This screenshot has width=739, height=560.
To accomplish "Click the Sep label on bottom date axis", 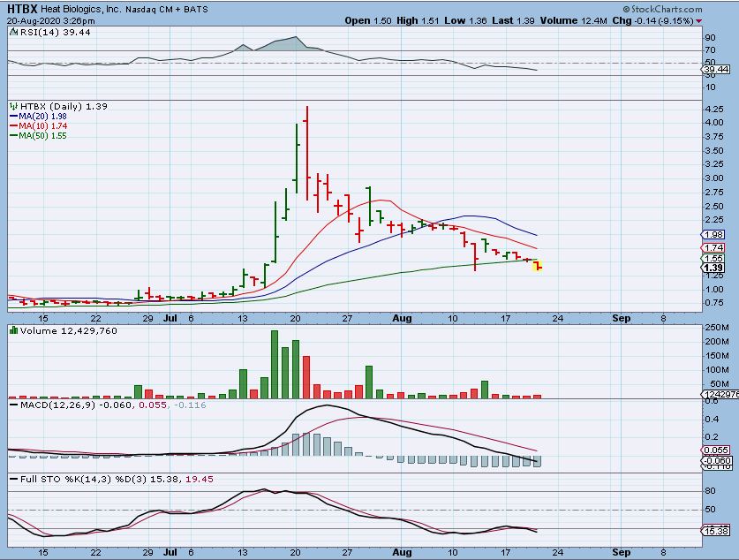I will pos(622,552).
